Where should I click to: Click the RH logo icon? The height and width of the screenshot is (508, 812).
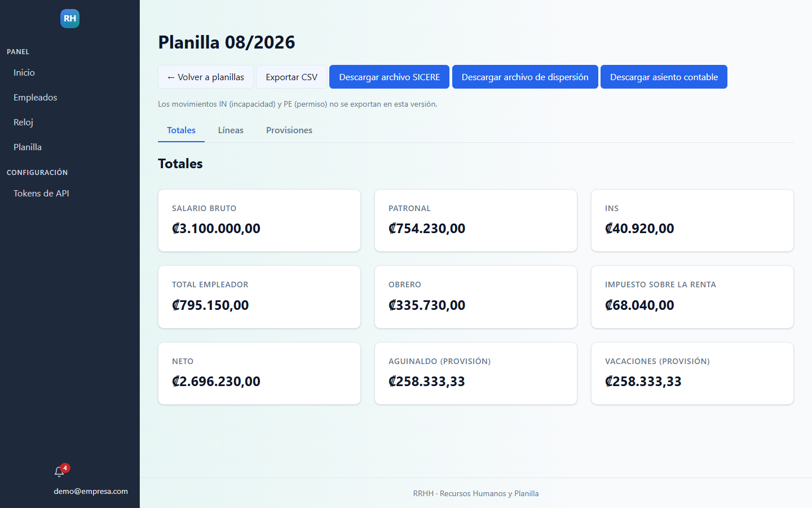70,19
